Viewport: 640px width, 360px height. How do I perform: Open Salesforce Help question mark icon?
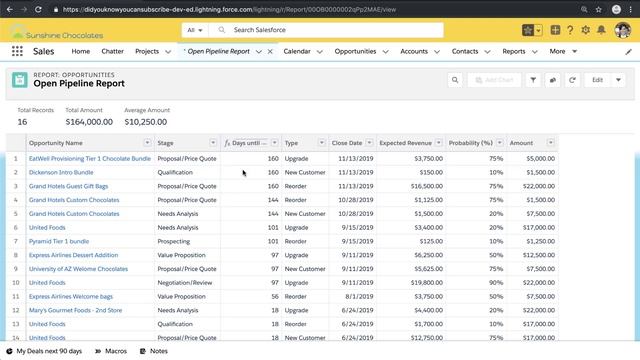click(x=570, y=30)
